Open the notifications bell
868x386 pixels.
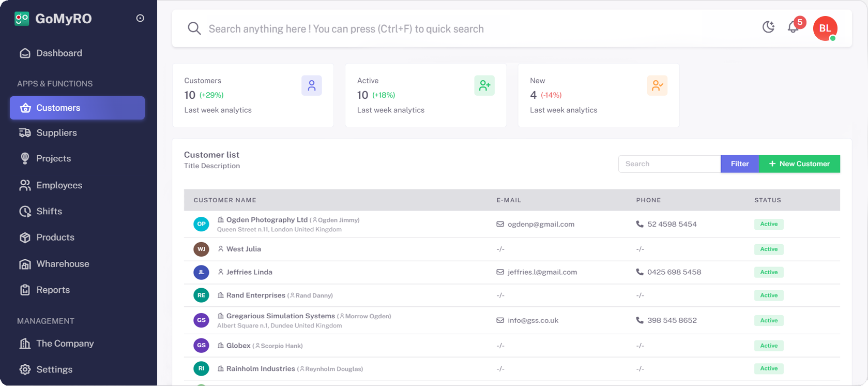pyautogui.click(x=793, y=27)
